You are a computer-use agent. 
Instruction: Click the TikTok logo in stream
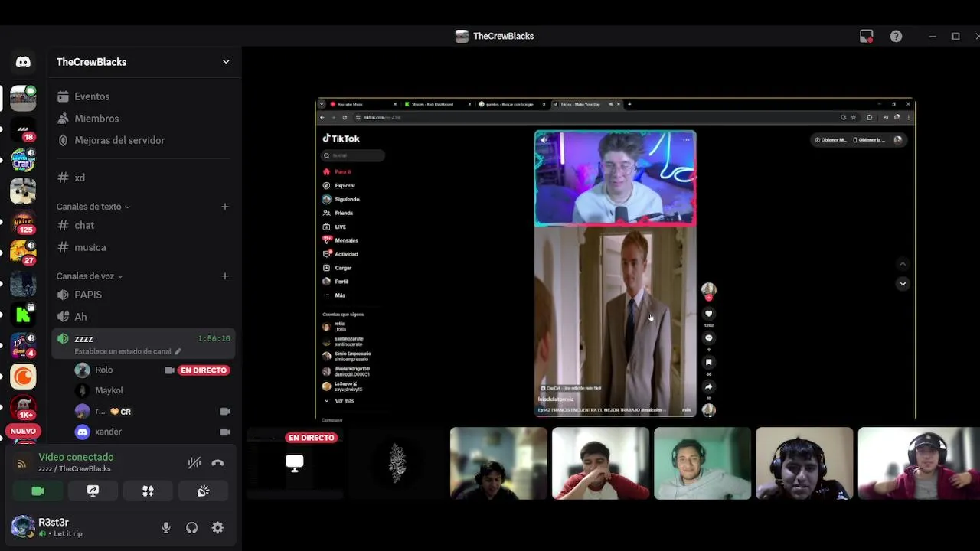point(341,139)
